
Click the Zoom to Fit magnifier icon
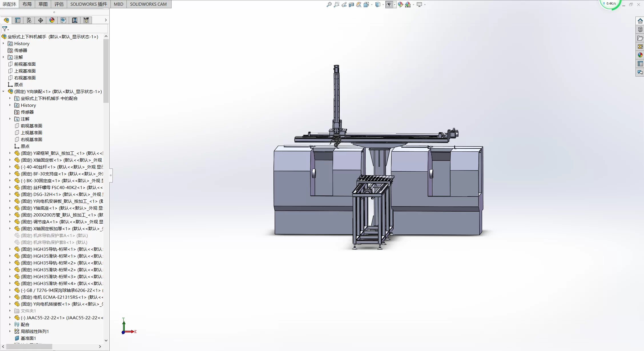coord(329,5)
